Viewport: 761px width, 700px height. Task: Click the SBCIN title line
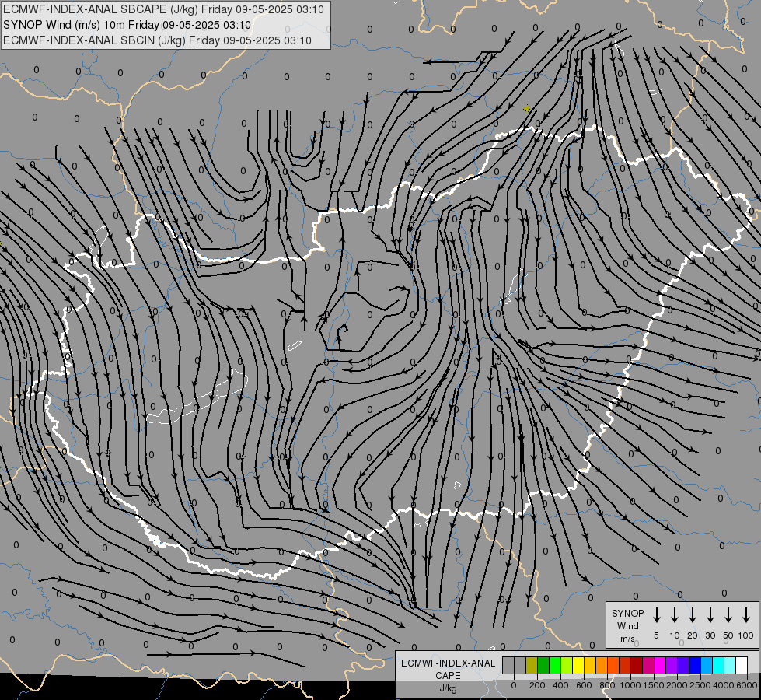click(x=157, y=40)
